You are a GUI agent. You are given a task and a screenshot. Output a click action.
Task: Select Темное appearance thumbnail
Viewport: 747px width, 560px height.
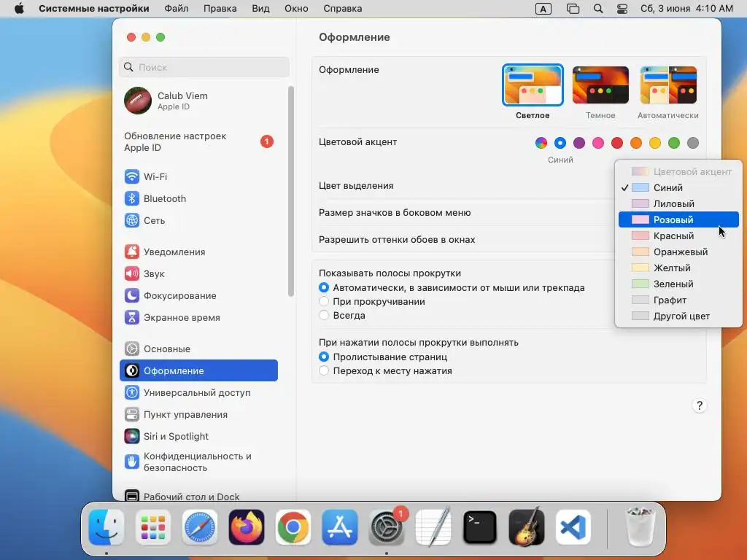pos(600,85)
